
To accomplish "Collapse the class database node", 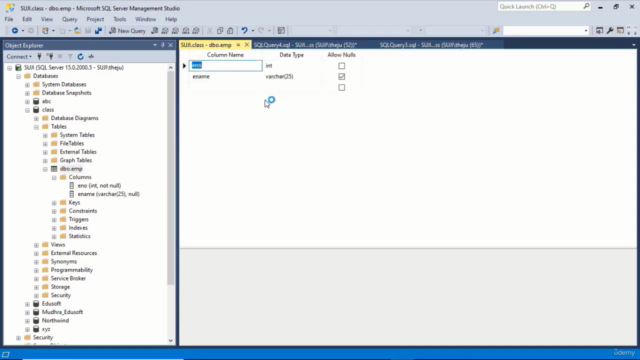I will pyautogui.click(x=27, y=110).
